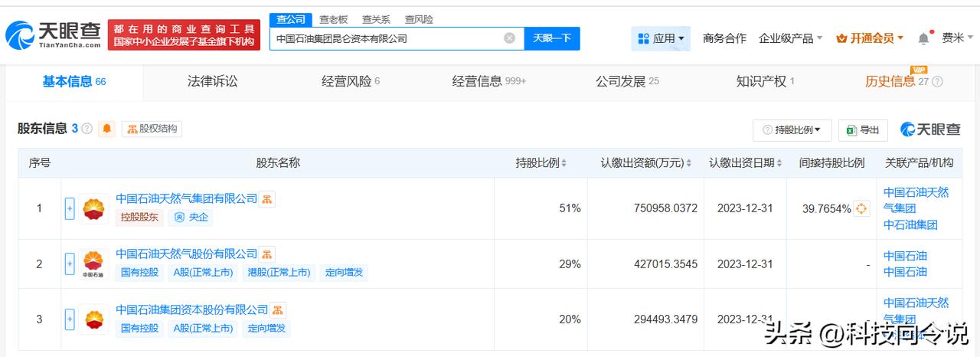Switch to 查关系 search tab

[x=376, y=19]
